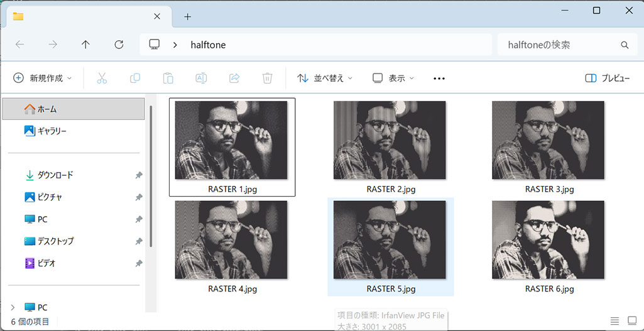Screen dimensions: 644x331
Task: Unpin ビデオ using its pin icon
Action: [139, 263]
